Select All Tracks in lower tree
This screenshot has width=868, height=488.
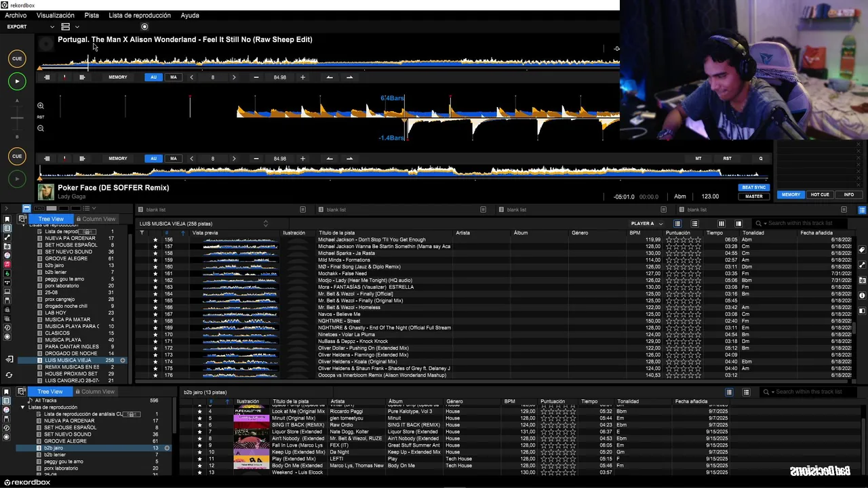point(45,401)
